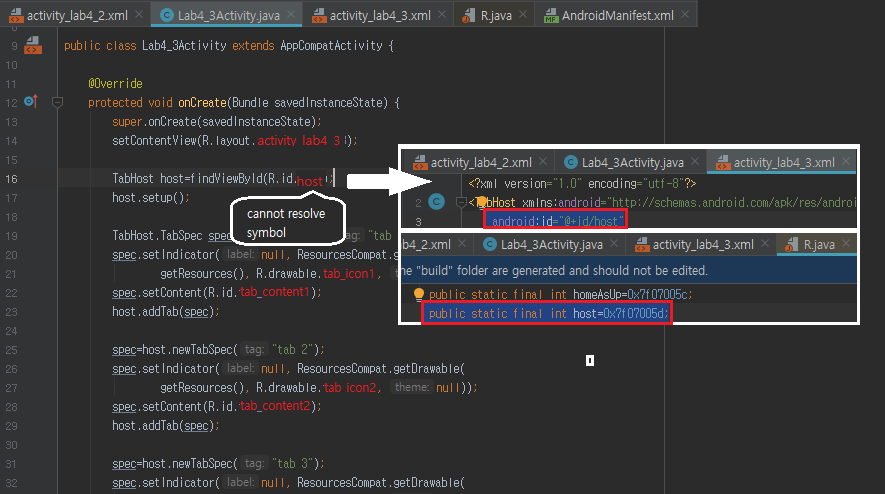Click the red 'activity_lab4_3' layout reference
Screen dimensions: 885x494
coord(299,141)
